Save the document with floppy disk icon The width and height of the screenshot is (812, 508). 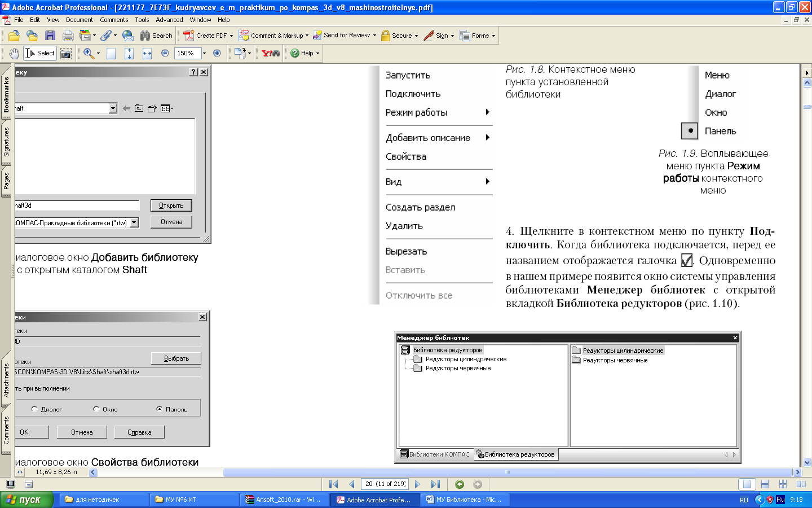click(x=50, y=36)
